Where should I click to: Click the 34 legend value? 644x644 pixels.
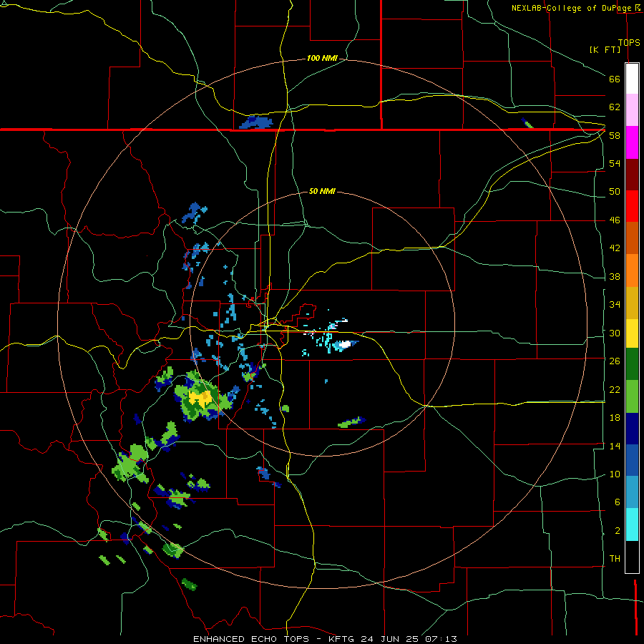615,304
